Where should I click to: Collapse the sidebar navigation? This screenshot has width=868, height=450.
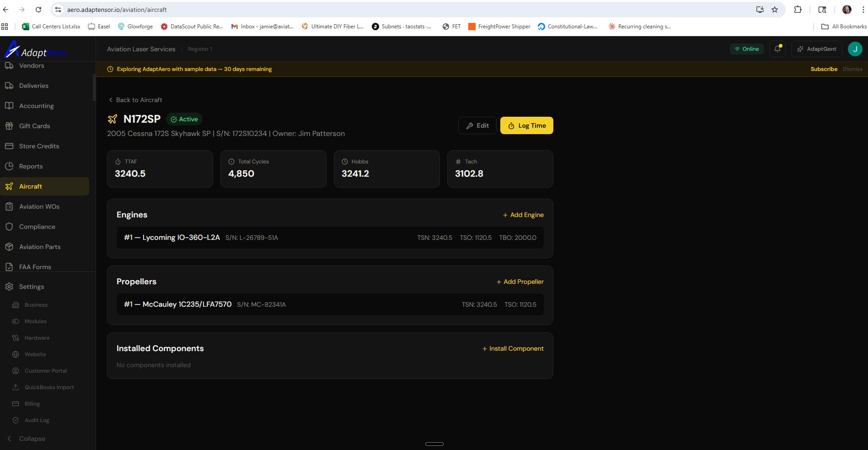coord(28,438)
